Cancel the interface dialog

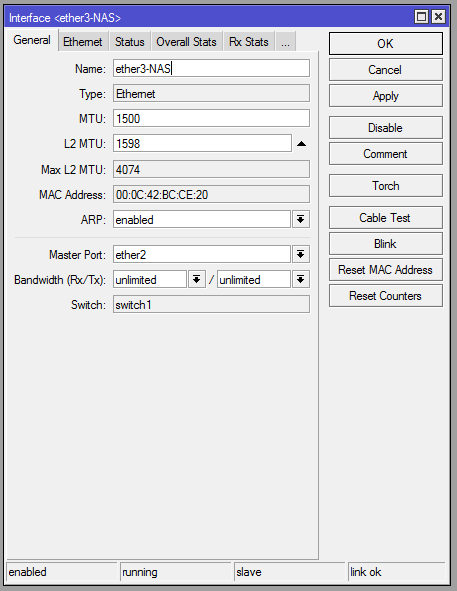(386, 70)
